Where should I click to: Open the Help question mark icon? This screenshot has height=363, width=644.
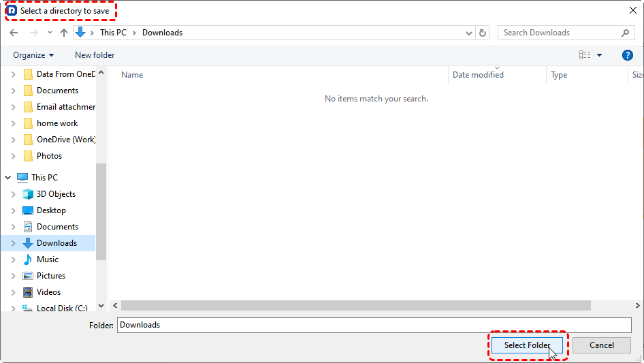[x=628, y=55]
